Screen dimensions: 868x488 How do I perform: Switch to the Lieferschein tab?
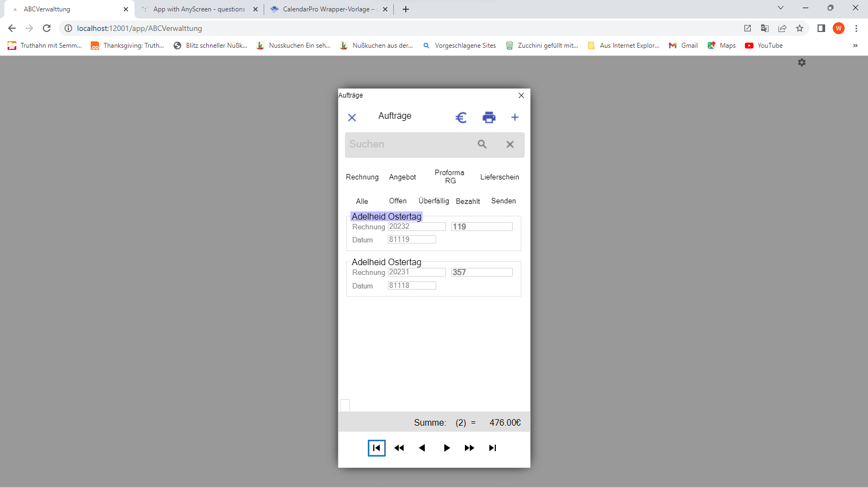tap(500, 177)
